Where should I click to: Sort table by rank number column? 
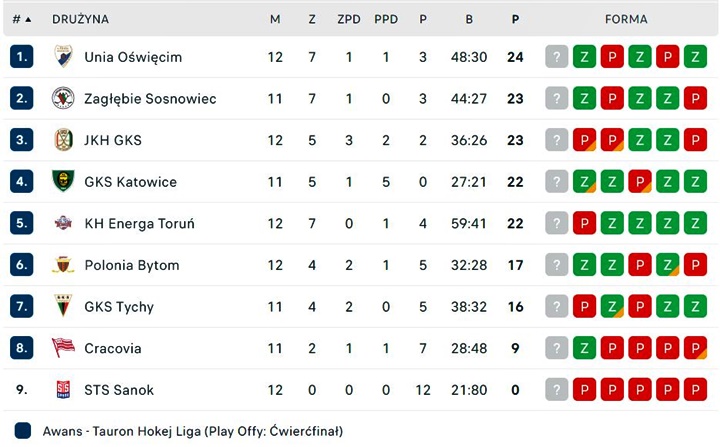(21, 19)
